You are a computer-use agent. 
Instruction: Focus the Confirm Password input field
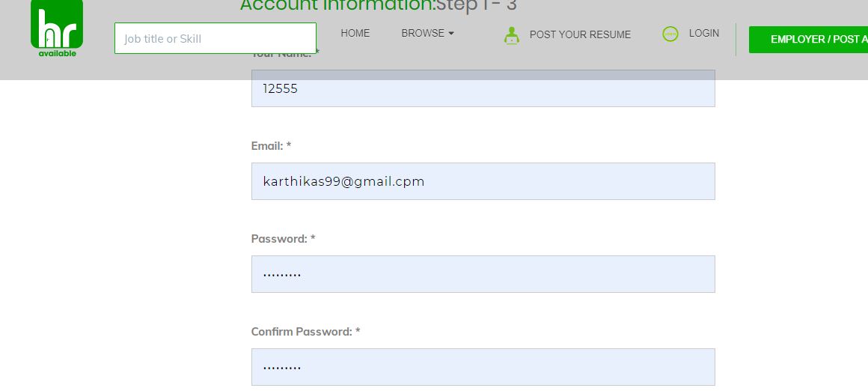[483, 366]
